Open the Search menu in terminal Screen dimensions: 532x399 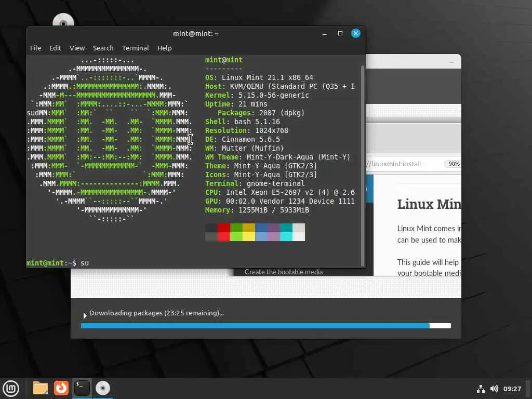[x=103, y=48]
